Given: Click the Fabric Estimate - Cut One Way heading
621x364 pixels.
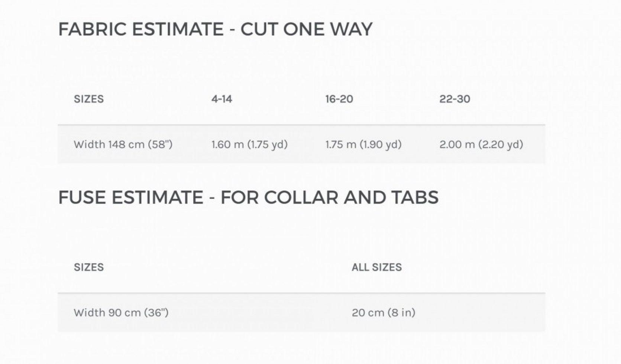Looking at the screenshot, I should (216, 29).
